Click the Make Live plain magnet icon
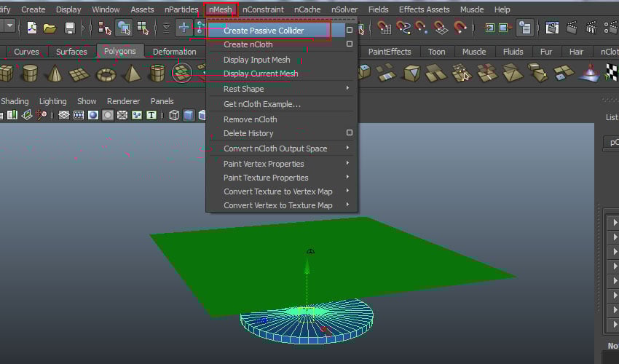The height and width of the screenshot is (364, 619). 460,28
